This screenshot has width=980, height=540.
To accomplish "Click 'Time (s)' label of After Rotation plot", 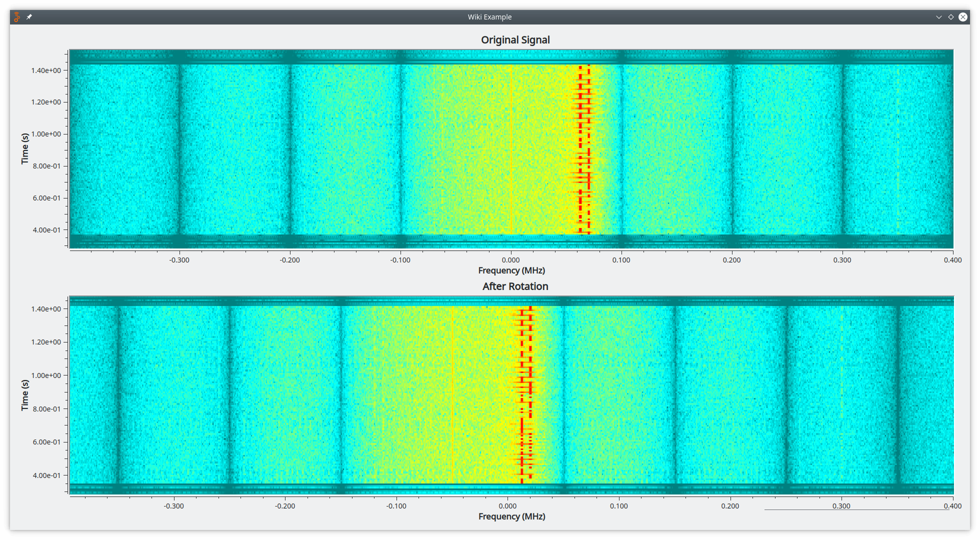I will coord(25,395).
